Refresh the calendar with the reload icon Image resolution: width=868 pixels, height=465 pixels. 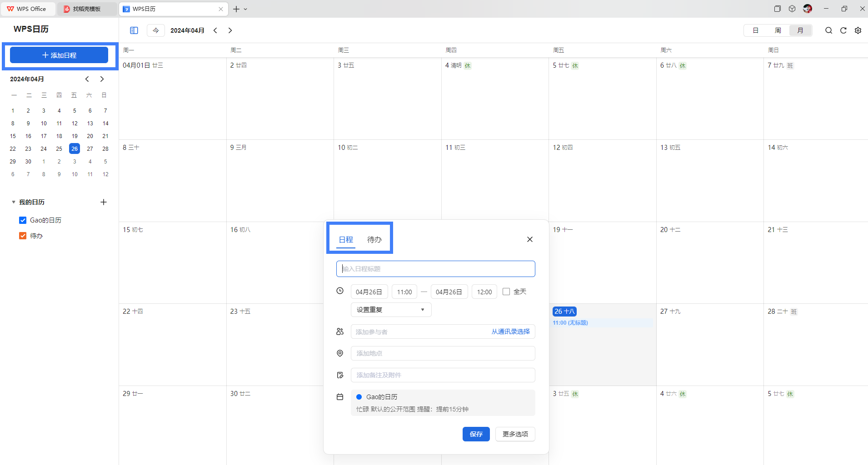tap(843, 30)
